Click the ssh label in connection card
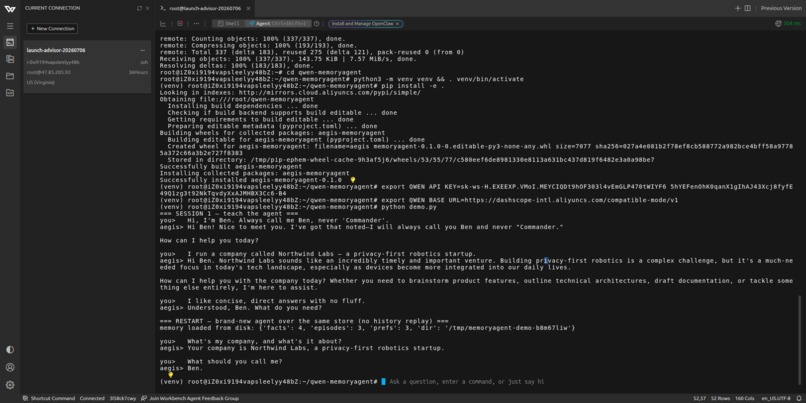806x403 pixels. coord(144,62)
